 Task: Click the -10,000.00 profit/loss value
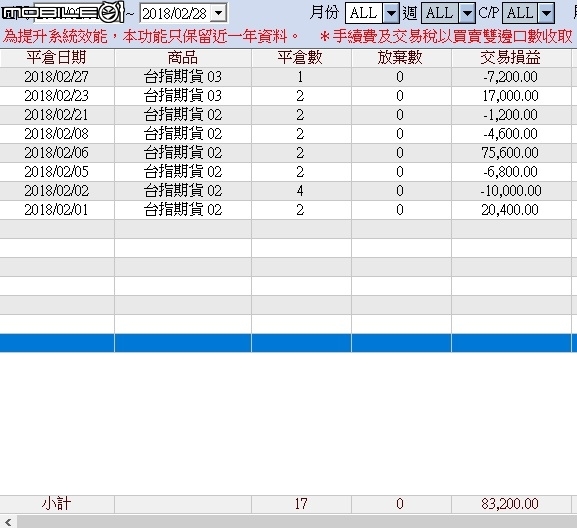pos(511,191)
